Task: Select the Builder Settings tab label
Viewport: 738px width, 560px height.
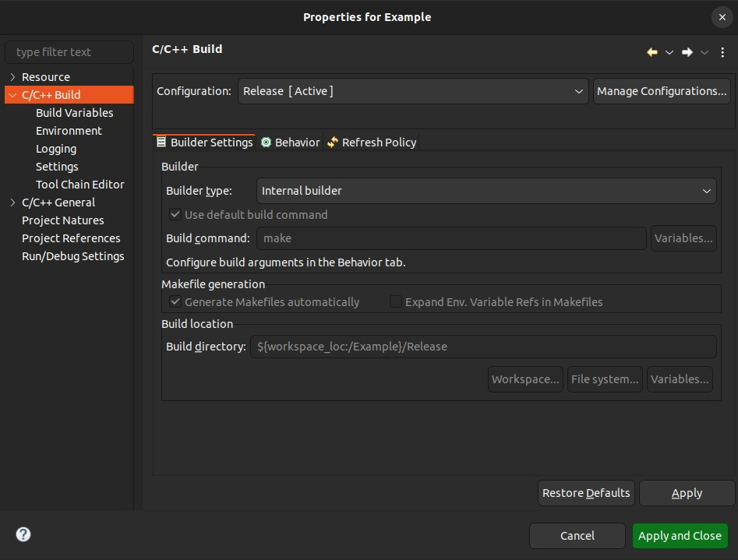Action: (211, 142)
